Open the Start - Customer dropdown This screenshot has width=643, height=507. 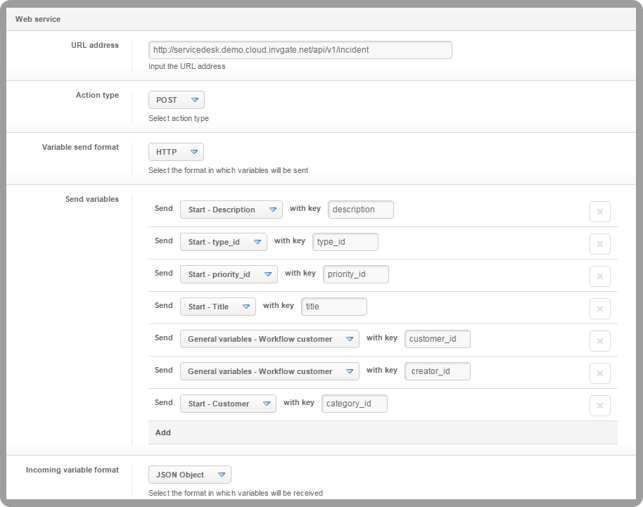tap(228, 404)
